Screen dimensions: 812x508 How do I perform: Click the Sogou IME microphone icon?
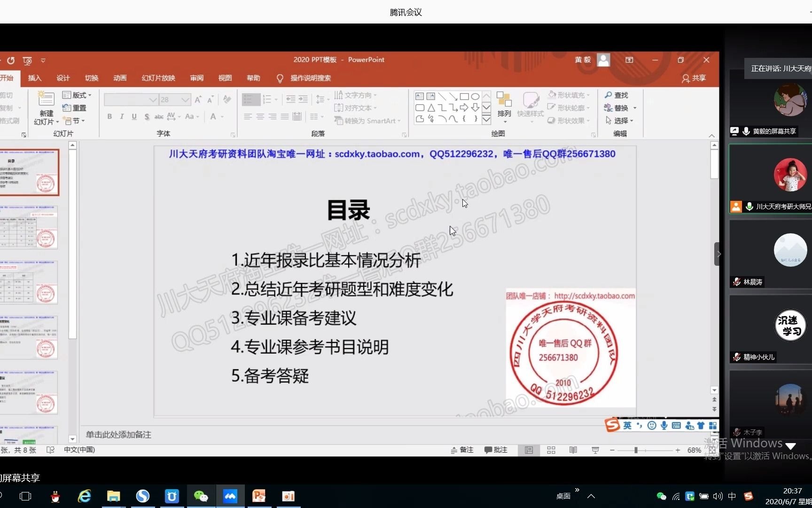click(664, 425)
